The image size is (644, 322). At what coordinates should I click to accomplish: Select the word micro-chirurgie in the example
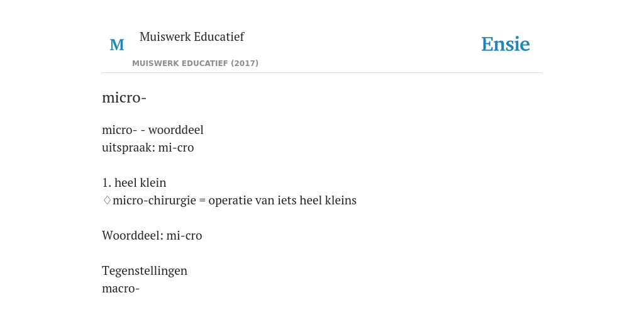pyautogui.click(x=154, y=201)
